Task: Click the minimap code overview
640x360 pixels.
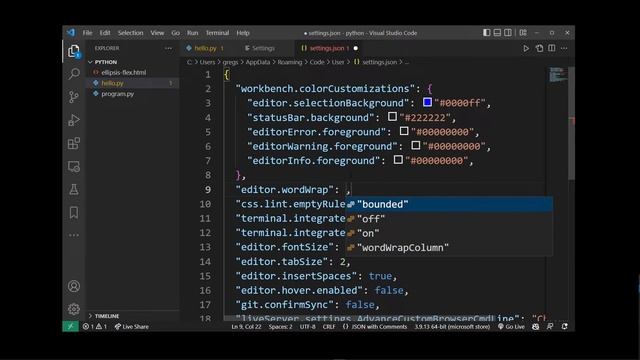Action: click(558, 75)
